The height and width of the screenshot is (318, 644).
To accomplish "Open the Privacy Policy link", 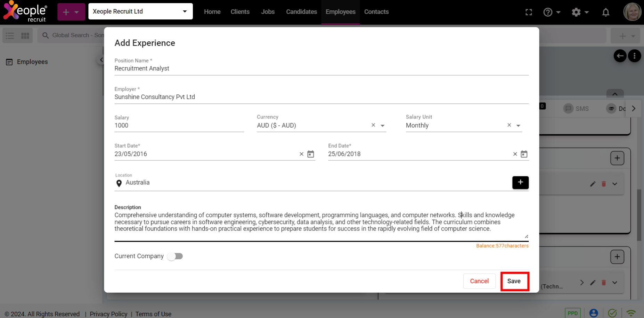I will (x=108, y=314).
